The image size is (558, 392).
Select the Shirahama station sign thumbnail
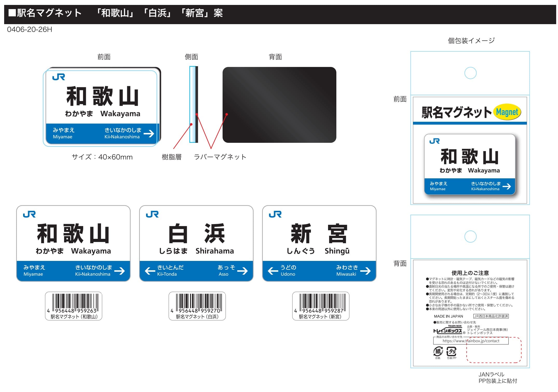(196, 244)
